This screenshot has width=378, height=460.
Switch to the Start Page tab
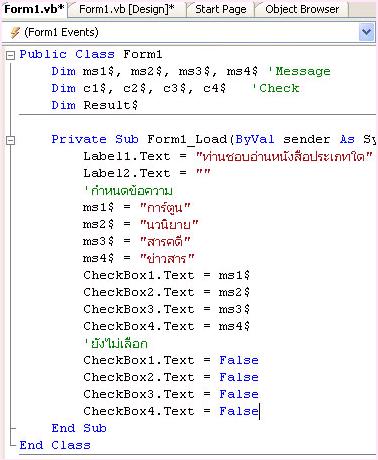point(221,9)
